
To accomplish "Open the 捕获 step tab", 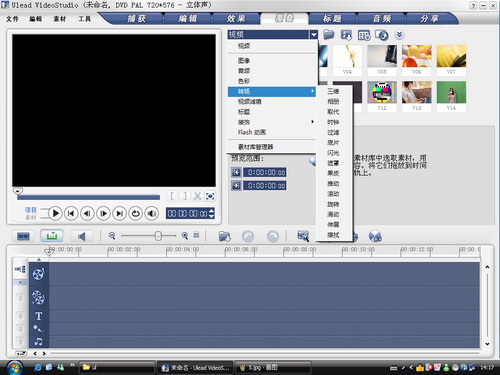I will pyautogui.click(x=137, y=19).
